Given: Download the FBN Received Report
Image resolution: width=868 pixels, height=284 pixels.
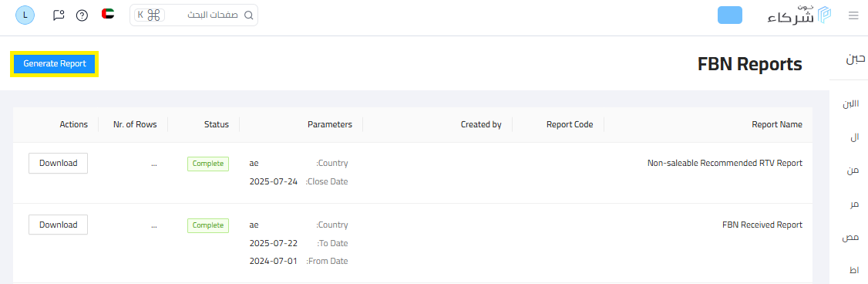Looking at the screenshot, I should [x=58, y=225].
